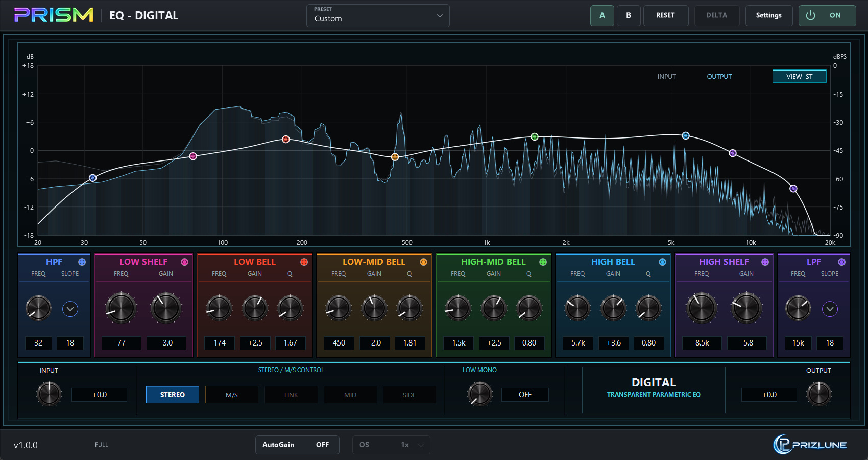Click the LPF frequency knob

(798, 308)
